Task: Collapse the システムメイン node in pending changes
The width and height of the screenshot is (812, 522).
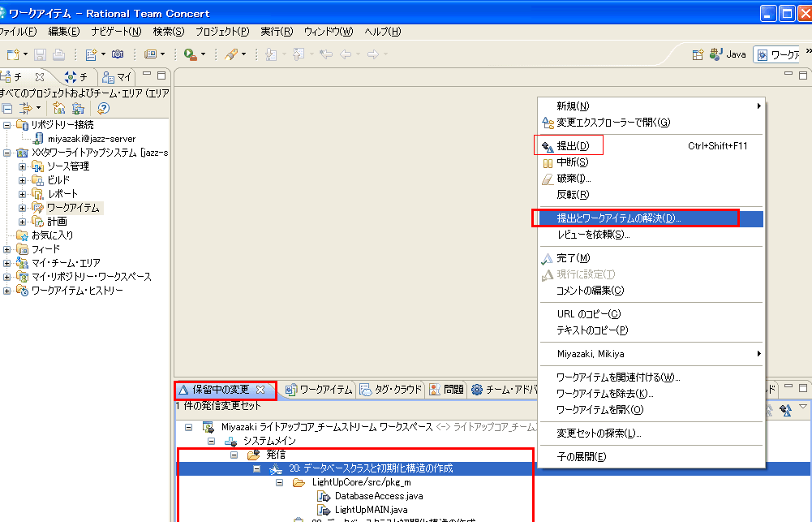Action: click(x=211, y=441)
